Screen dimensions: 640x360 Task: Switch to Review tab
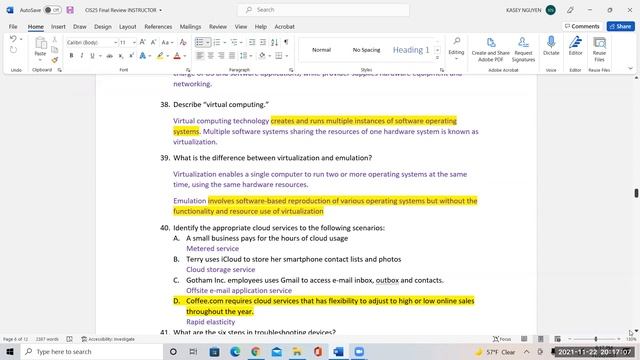(218, 27)
